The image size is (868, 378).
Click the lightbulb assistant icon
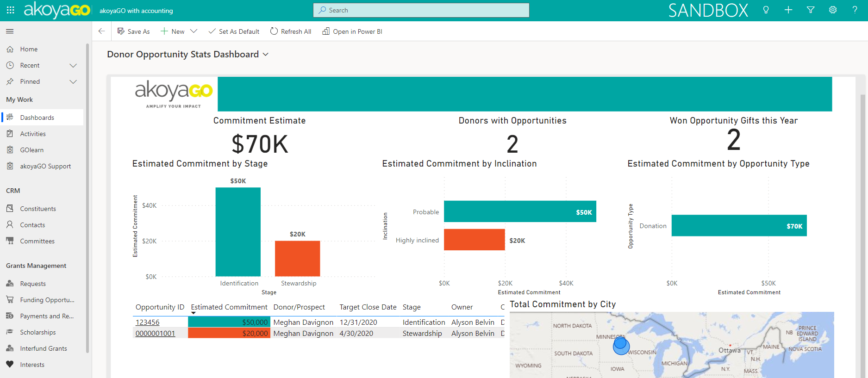766,10
